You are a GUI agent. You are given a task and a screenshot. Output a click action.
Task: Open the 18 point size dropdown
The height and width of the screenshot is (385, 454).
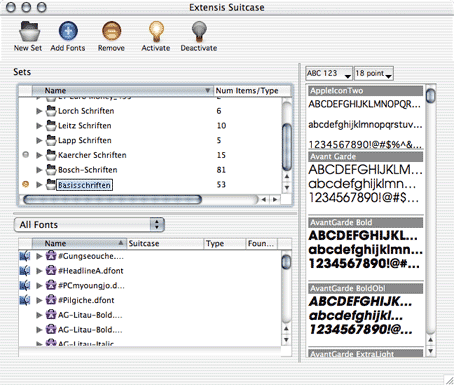(374, 73)
